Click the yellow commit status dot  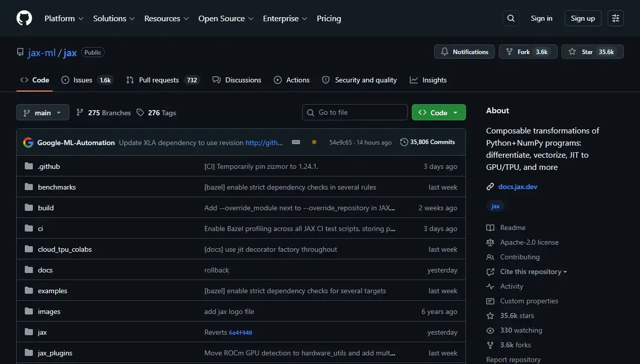[x=314, y=143]
